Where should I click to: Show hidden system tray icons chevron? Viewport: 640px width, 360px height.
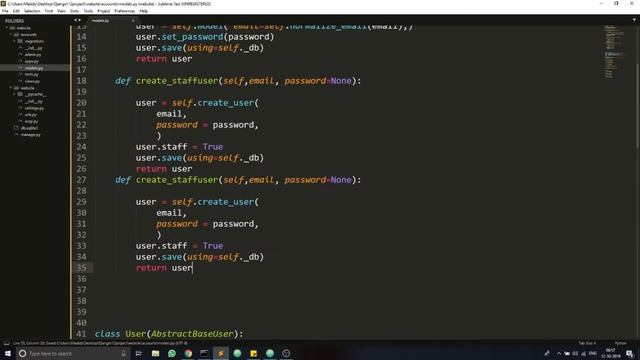tap(559, 353)
